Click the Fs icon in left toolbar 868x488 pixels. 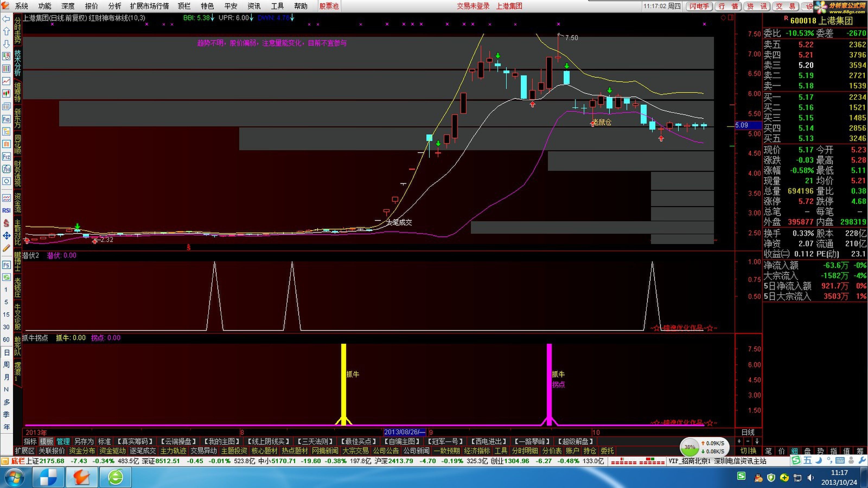click(x=7, y=265)
